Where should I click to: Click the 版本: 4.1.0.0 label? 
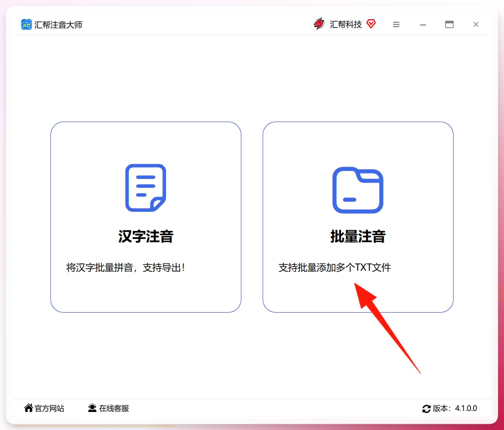(455, 408)
